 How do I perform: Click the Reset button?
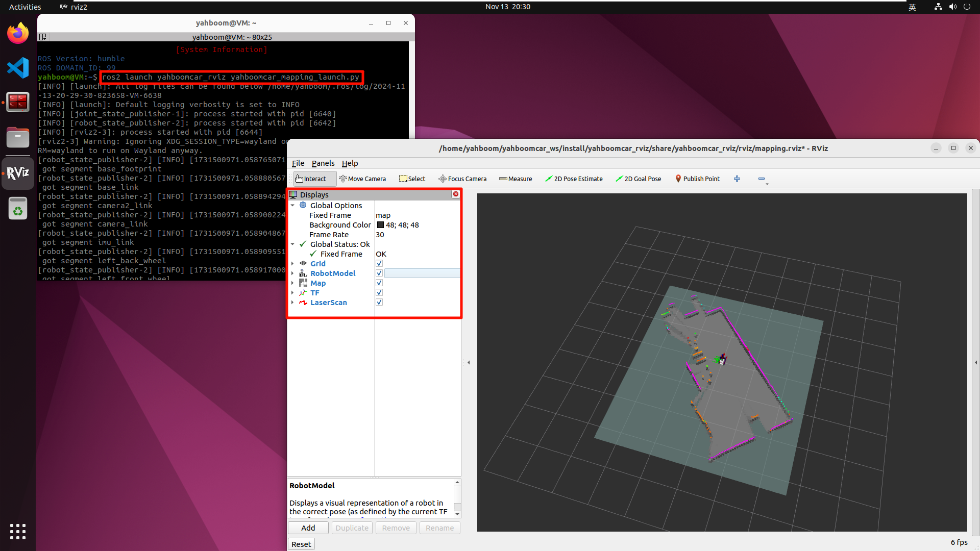301,544
